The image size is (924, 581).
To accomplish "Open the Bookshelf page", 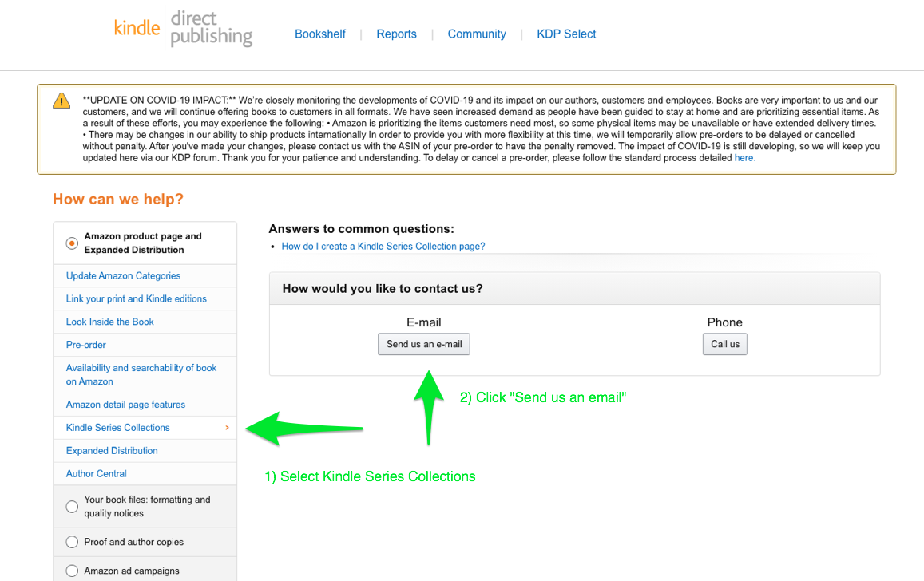I will coord(319,34).
